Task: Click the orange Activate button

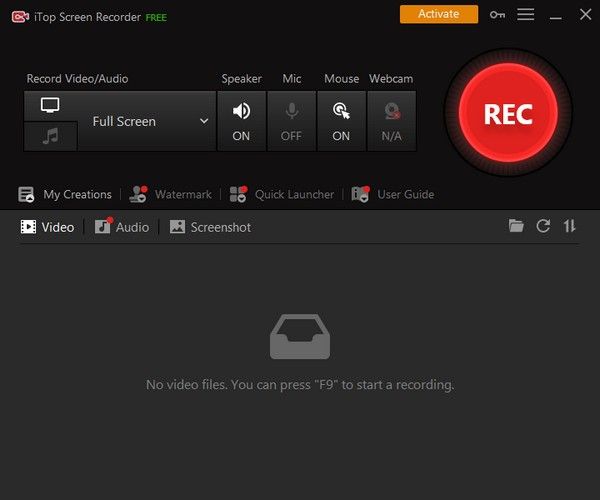Action: [439, 14]
